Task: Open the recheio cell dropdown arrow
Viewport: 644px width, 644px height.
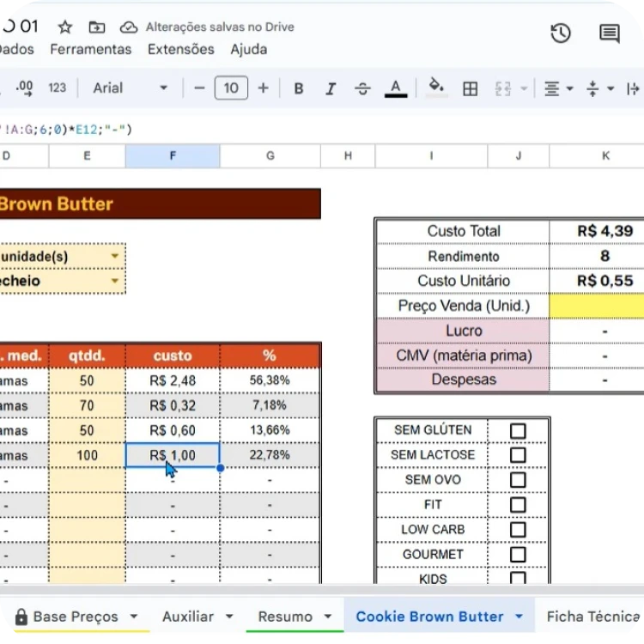Action: click(x=115, y=281)
